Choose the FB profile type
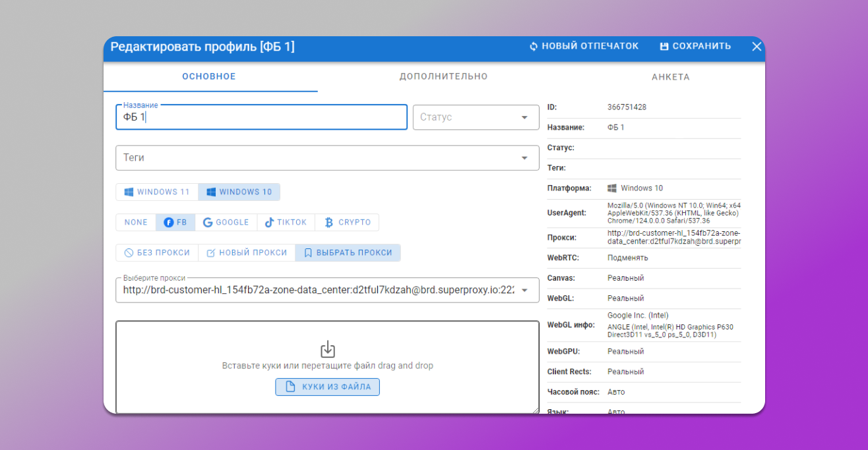The height and width of the screenshot is (450, 868). click(175, 223)
